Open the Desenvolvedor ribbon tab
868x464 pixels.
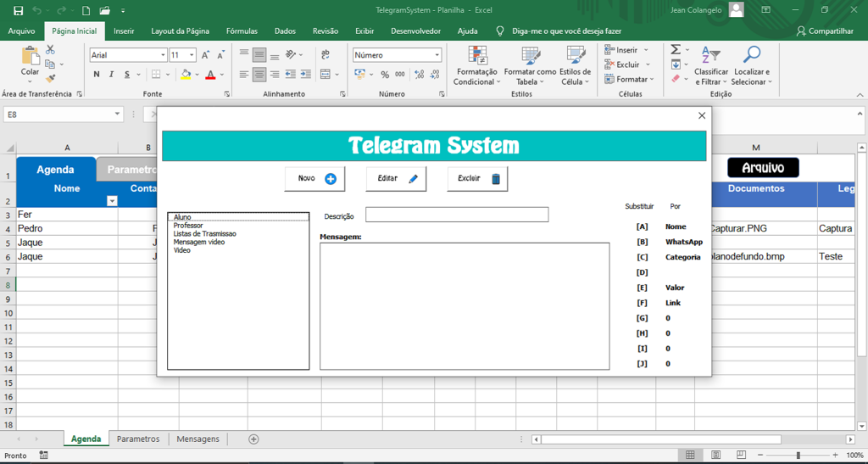(415, 31)
